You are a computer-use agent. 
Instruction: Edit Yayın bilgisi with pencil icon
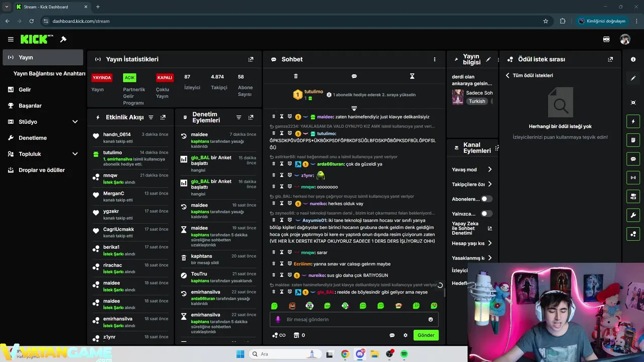click(488, 59)
